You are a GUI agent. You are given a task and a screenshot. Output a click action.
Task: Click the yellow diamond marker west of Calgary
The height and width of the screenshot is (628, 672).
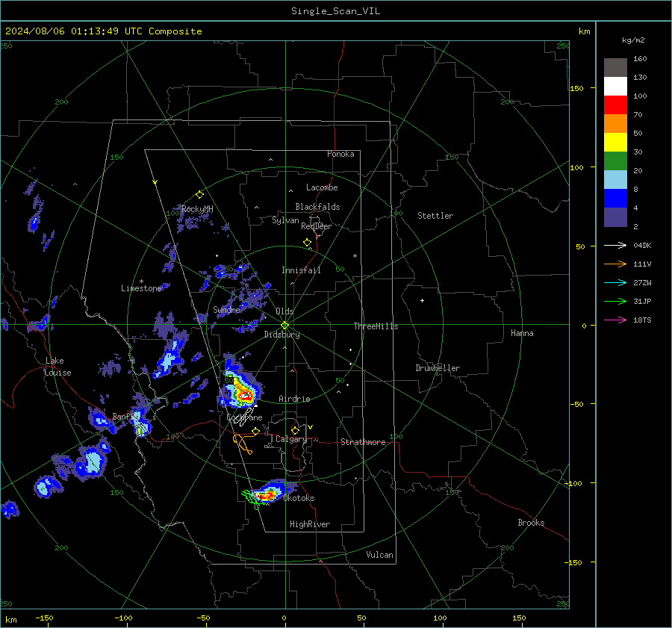tap(256, 432)
